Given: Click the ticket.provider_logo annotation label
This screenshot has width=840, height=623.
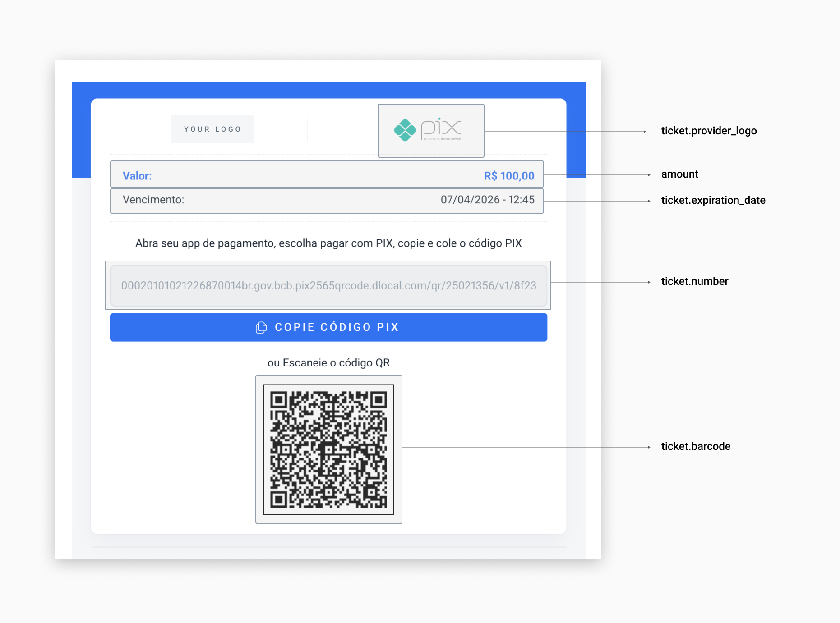Looking at the screenshot, I should coord(709,131).
